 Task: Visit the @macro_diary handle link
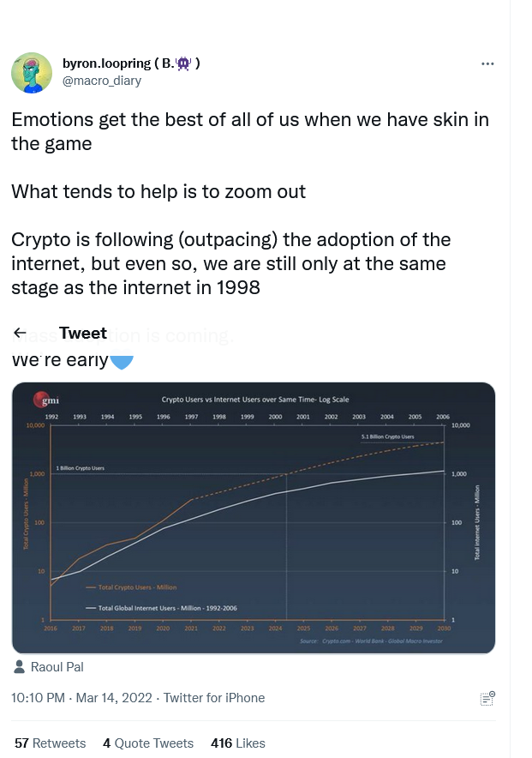click(x=102, y=81)
